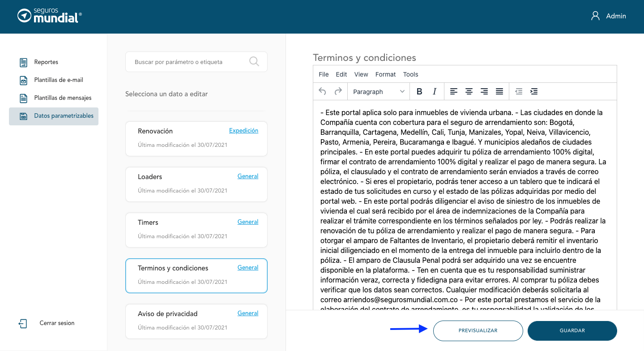The image size is (644, 351).
Task: Click the Cerrar sesion logout icon
Action: 23,323
